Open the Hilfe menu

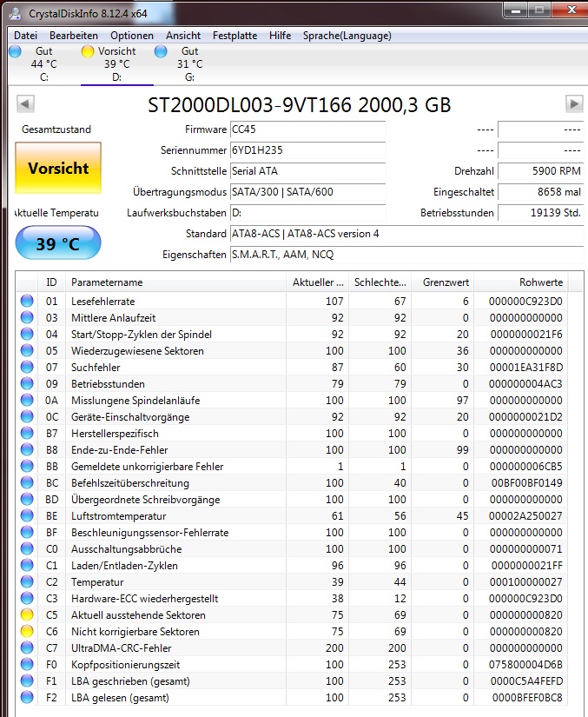click(280, 36)
